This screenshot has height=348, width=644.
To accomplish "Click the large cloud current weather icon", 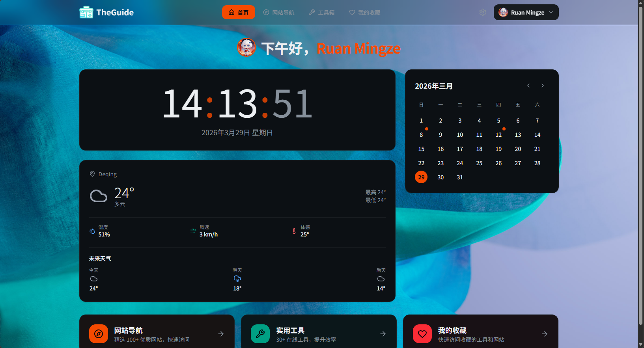I will tap(99, 196).
